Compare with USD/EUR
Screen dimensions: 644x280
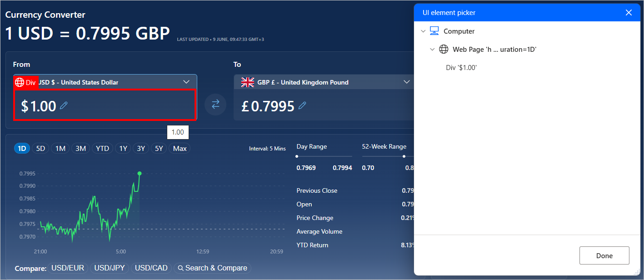pyautogui.click(x=68, y=268)
